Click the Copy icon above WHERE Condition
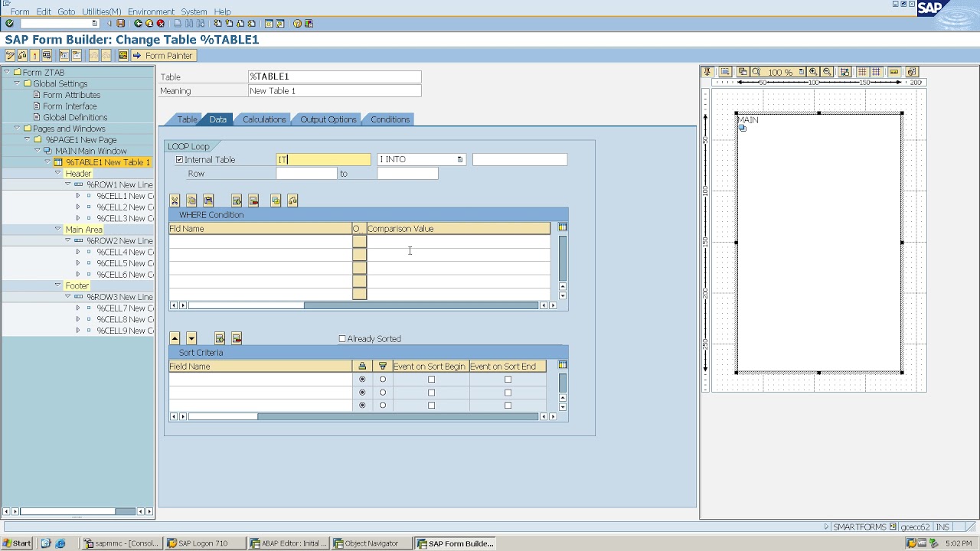The image size is (980, 551). (191, 201)
